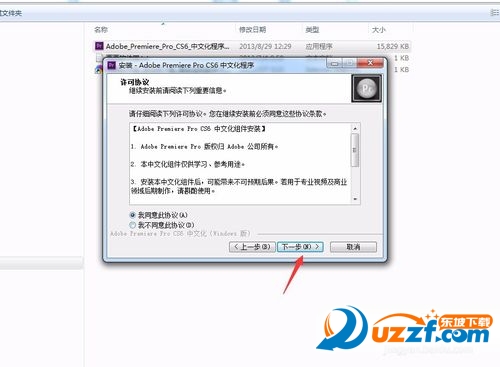Click the Next (下一步) button
Image resolution: width=500 pixels, height=367 pixels.
[x=300, y=247]
